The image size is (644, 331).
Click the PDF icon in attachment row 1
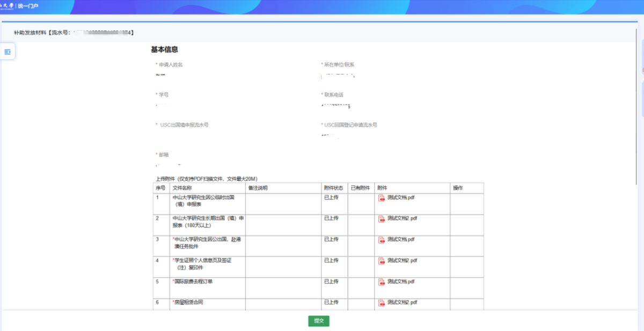[x=382, y=198]
